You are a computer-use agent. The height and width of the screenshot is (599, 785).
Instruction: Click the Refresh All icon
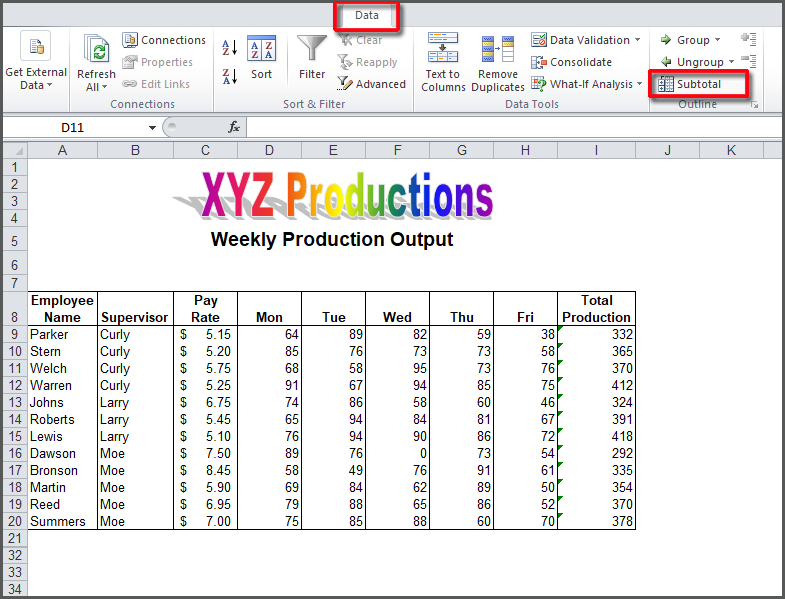[96, 50]
